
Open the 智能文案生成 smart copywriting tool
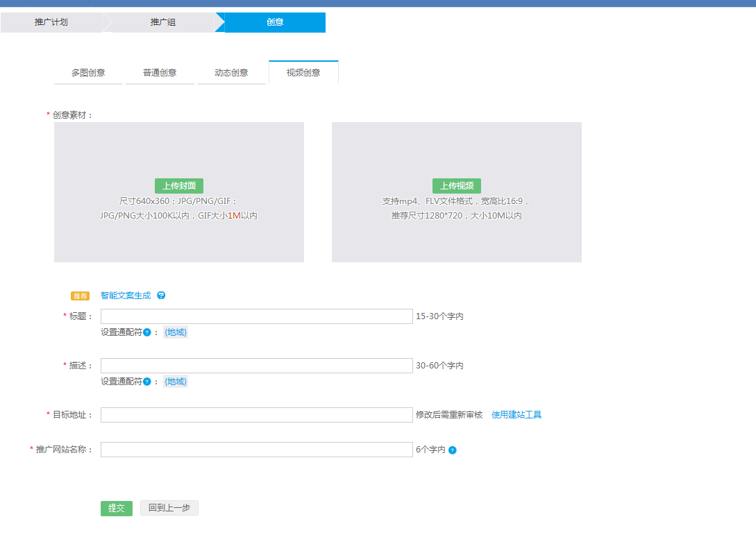click(x=126, y=295)
